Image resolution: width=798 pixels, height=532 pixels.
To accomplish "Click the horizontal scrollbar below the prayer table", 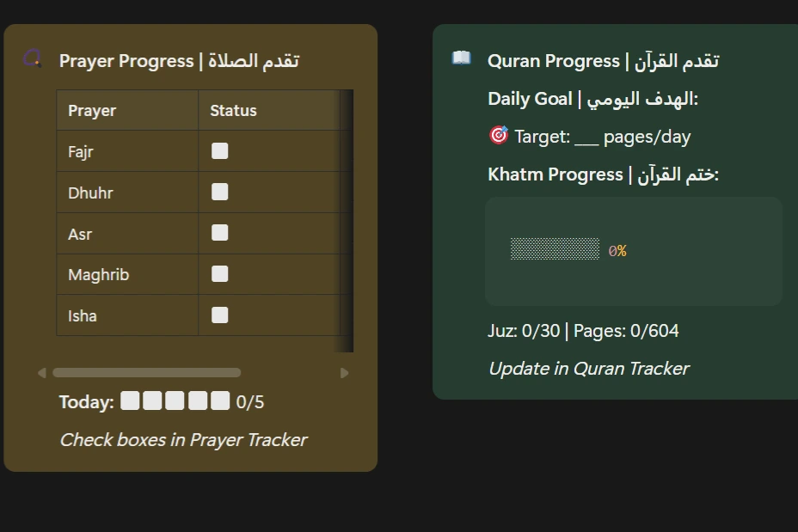I will (x=147, y=372).
